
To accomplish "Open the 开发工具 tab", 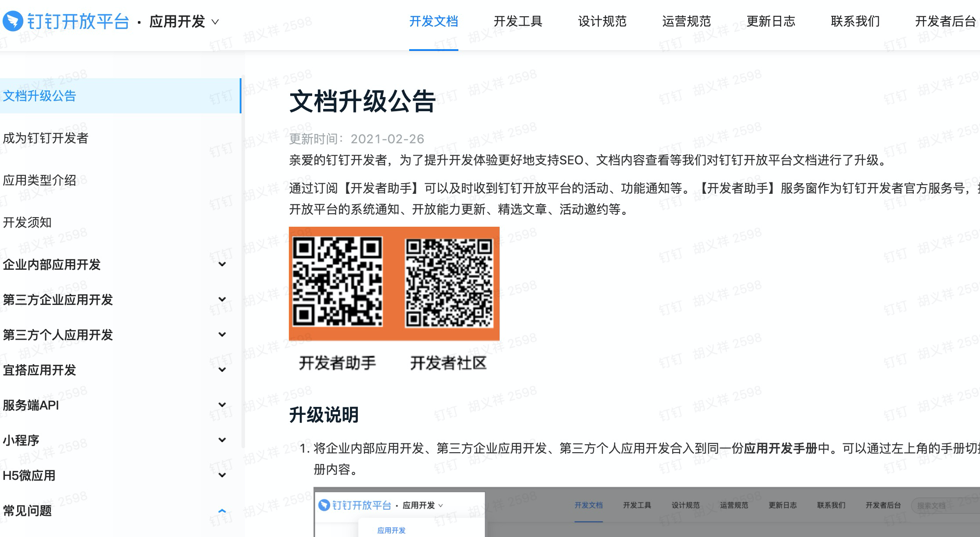I will coord(518,21).
